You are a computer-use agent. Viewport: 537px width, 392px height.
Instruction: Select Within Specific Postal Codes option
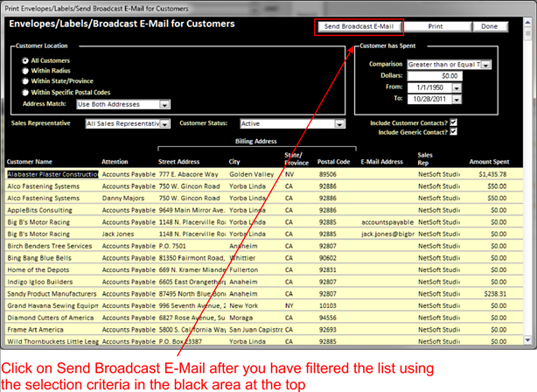coord(25,93)
